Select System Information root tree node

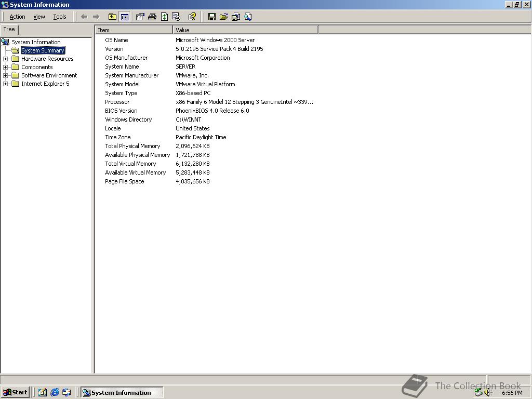[36, 42]
